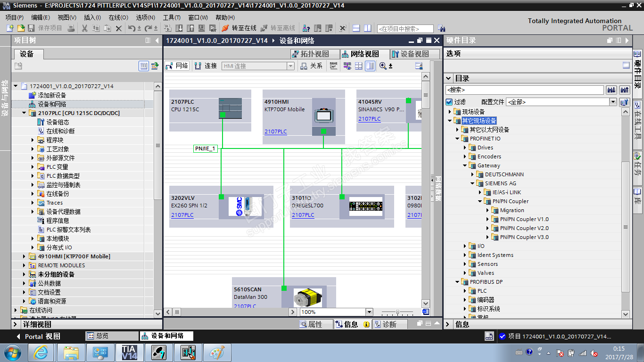Toggle the 网络 networking mode button
The width and height of the screenshot is (644, 362).
point(177,66)
